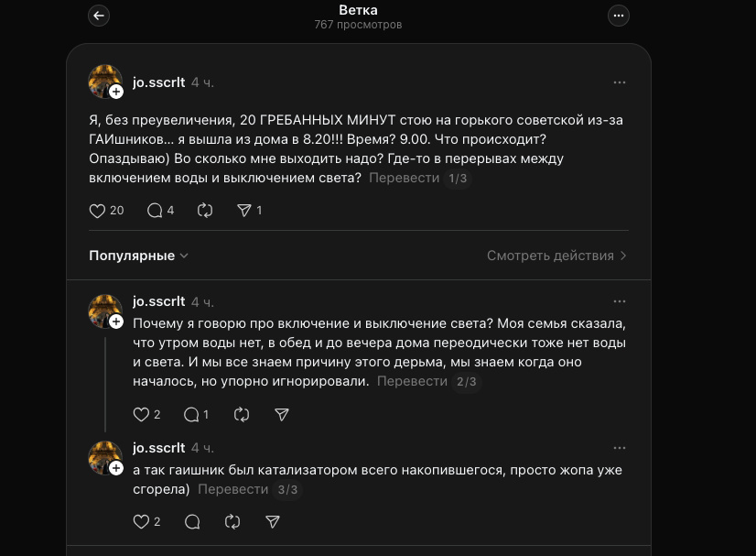
Task: Click Перевести on the first post
Action: 404,178
